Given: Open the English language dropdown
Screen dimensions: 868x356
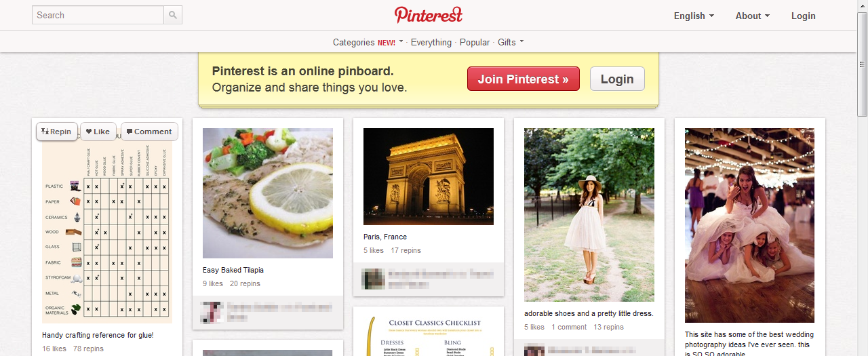Looking at the screenshot, I should [694, 16].
